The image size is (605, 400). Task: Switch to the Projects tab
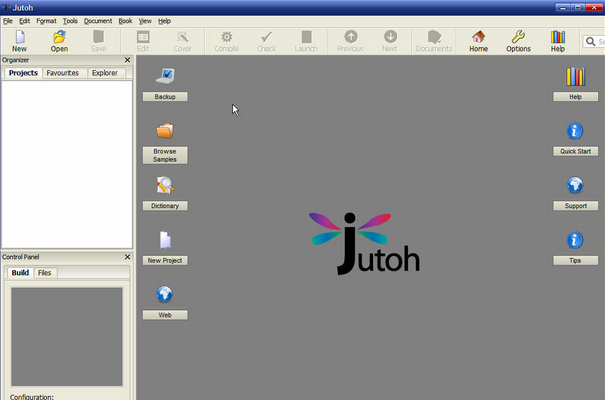[x=24, y=73]
